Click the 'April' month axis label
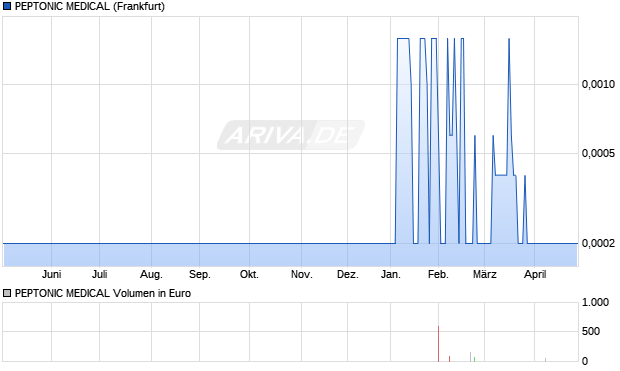 [535, 274]
